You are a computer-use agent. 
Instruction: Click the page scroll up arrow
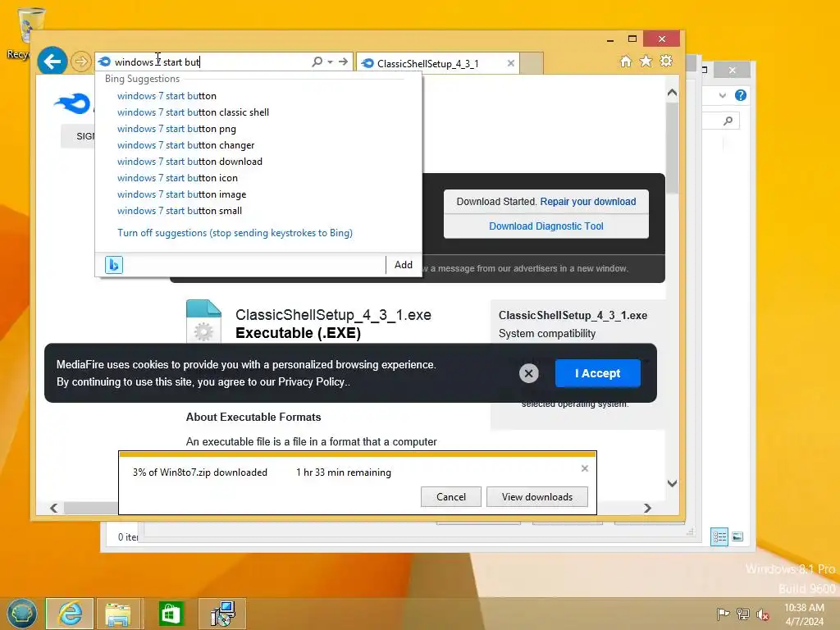673,93
